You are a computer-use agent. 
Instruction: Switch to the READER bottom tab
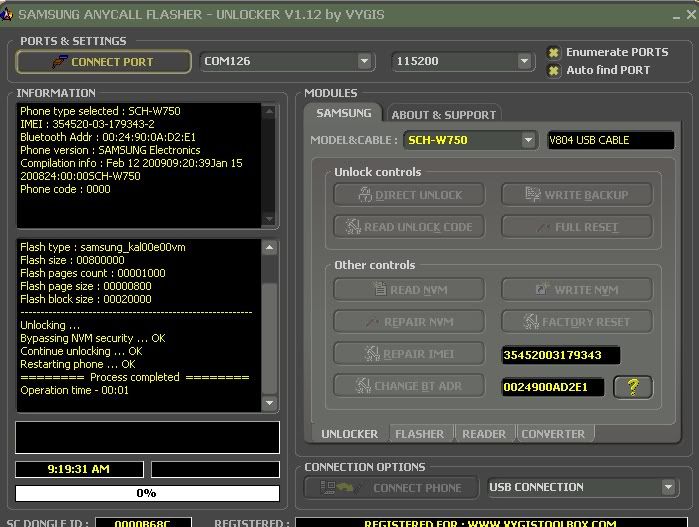click(x=484, y=434)
